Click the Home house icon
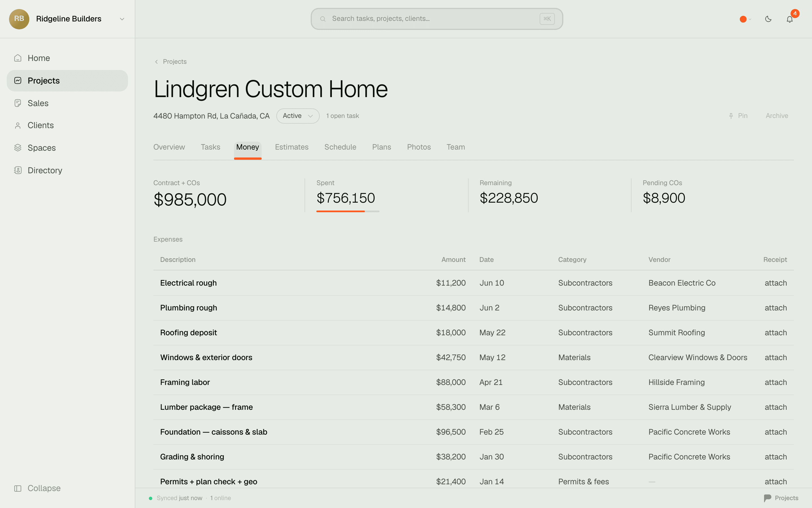The width and height of the screenshot is (812, 508). coord(18,58)
